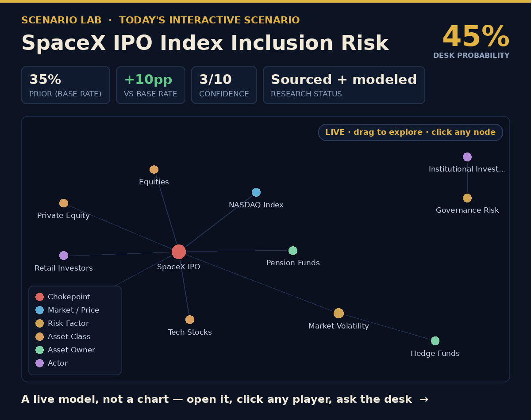
Task: Click the Tech Stocks node
Action: click(x=190, y=320)
